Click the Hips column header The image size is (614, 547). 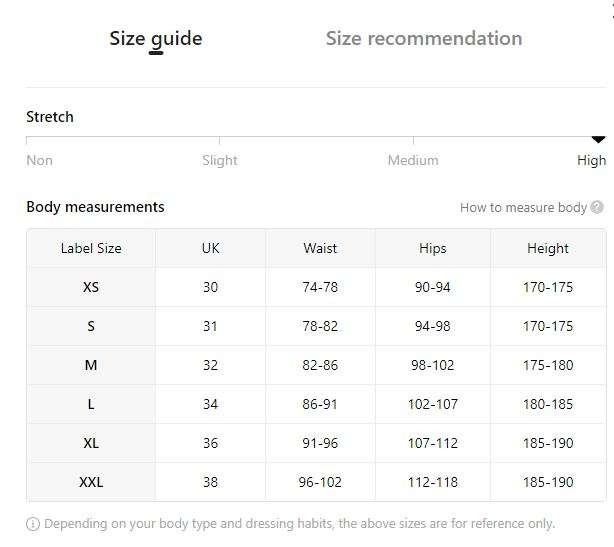click(433, 248)
